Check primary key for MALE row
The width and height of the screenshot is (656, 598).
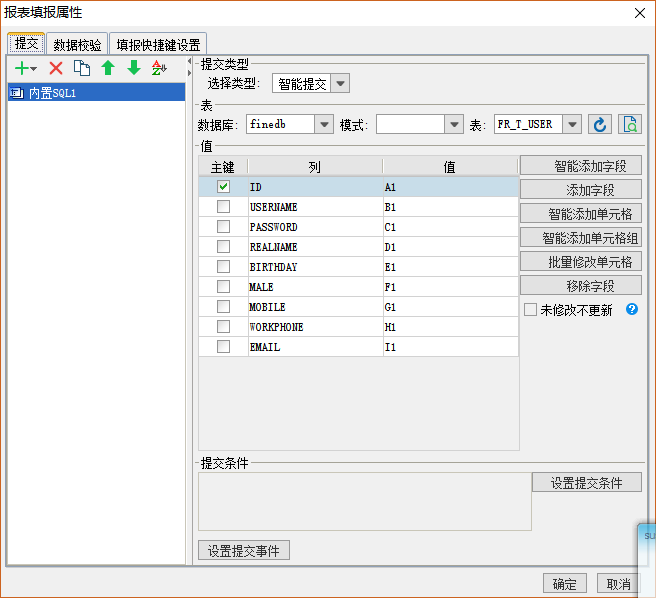coord(223,287)
